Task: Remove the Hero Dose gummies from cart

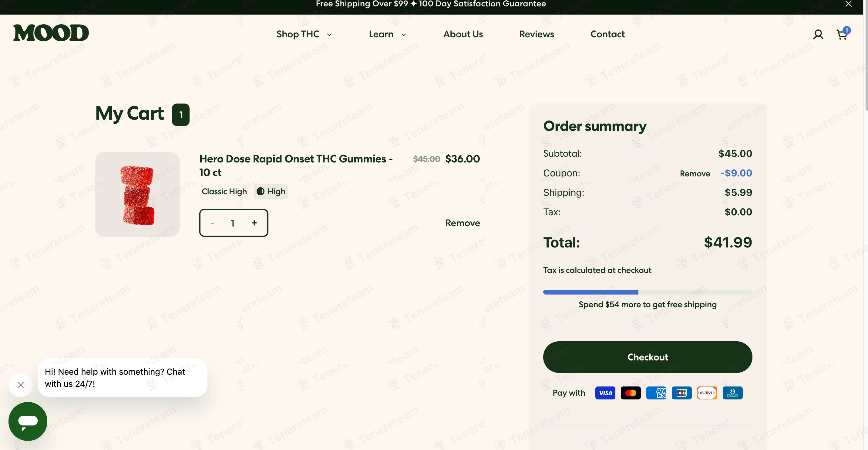Action: pos(462,223)
